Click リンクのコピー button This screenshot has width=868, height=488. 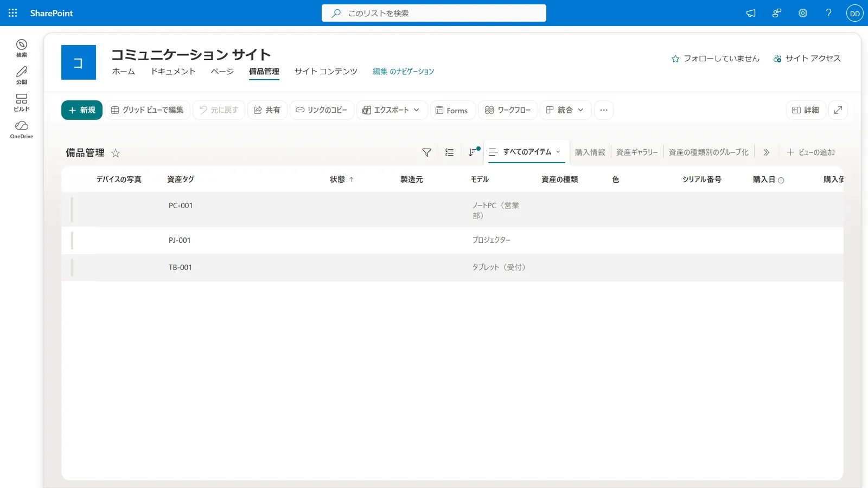322,110
